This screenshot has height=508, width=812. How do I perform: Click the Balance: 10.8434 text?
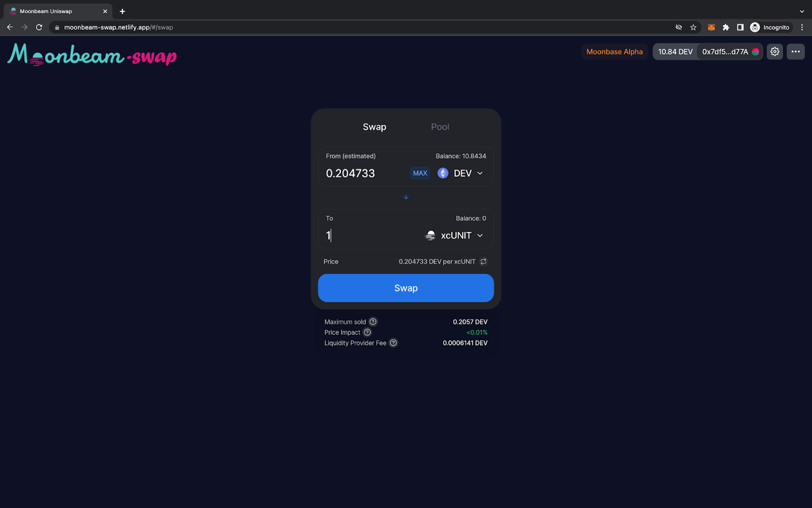(x=461, y=156)
